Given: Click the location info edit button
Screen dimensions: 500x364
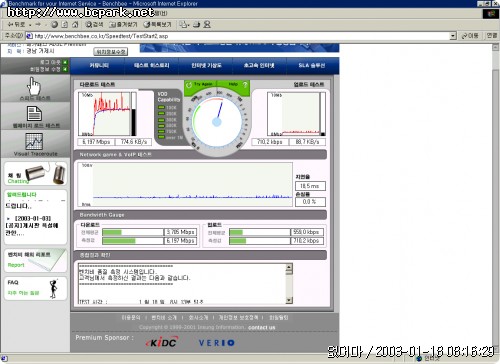Looking at the screenshot, I should (110, 52).
